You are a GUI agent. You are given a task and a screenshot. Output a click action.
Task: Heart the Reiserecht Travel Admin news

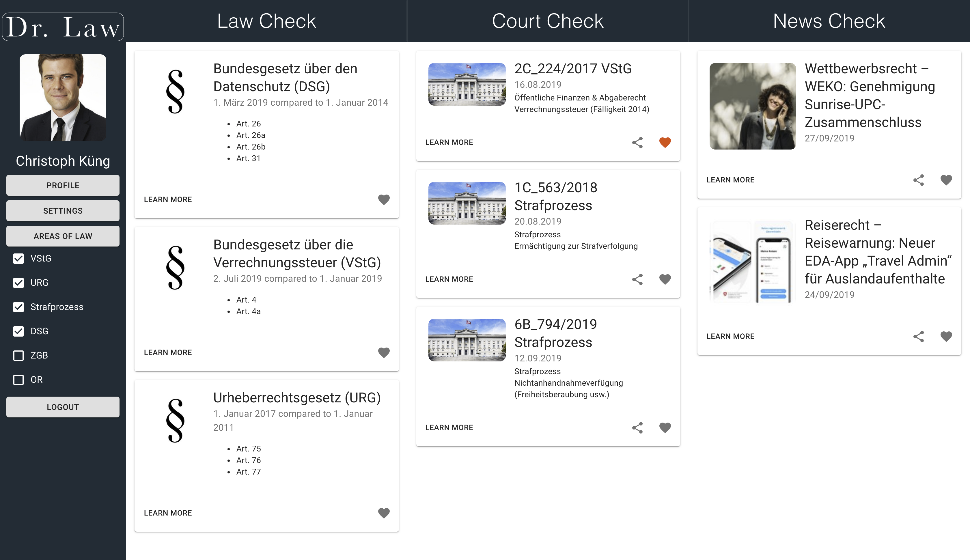(946, 336)
